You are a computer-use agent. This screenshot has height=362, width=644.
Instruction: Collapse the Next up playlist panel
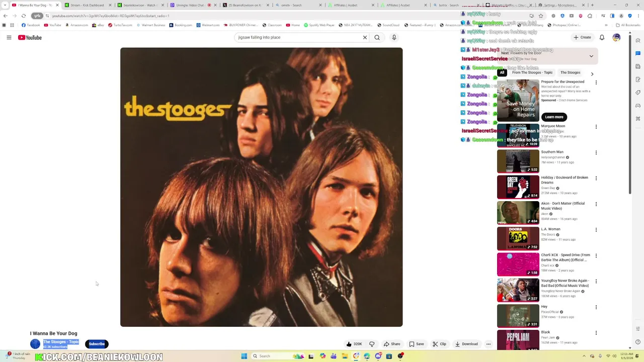point(591,56)
